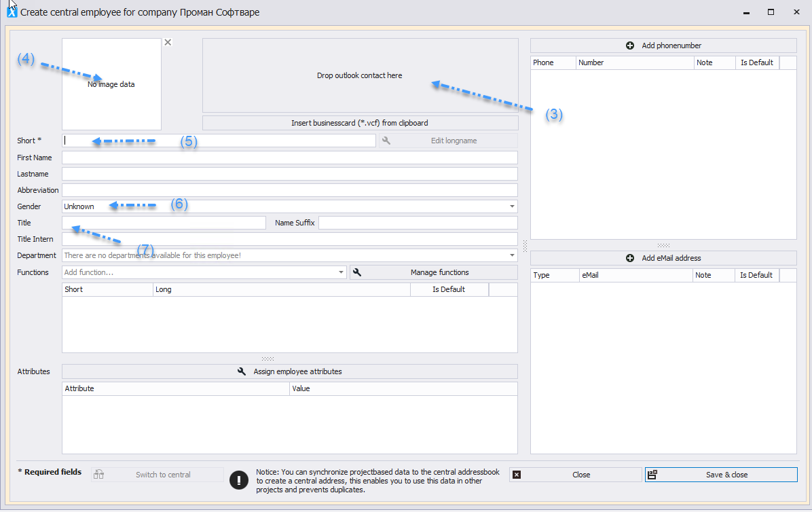Click into the First Name field
The image size is (812, 512).
click(289, 158)
